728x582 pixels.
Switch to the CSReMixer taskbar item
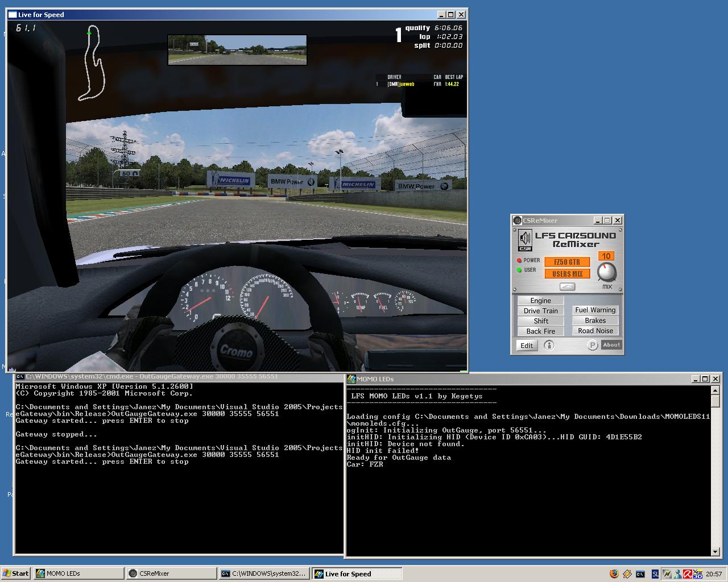171,573
